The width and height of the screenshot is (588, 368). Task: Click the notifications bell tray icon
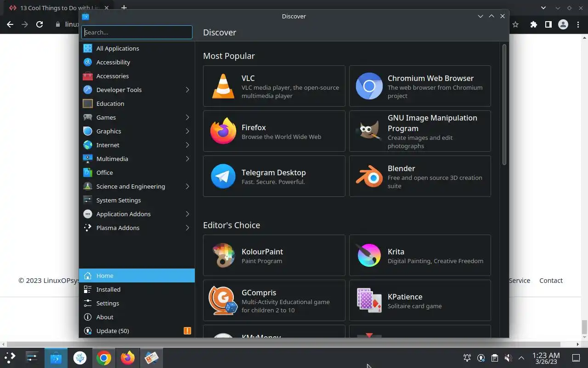tap(467, 358)
